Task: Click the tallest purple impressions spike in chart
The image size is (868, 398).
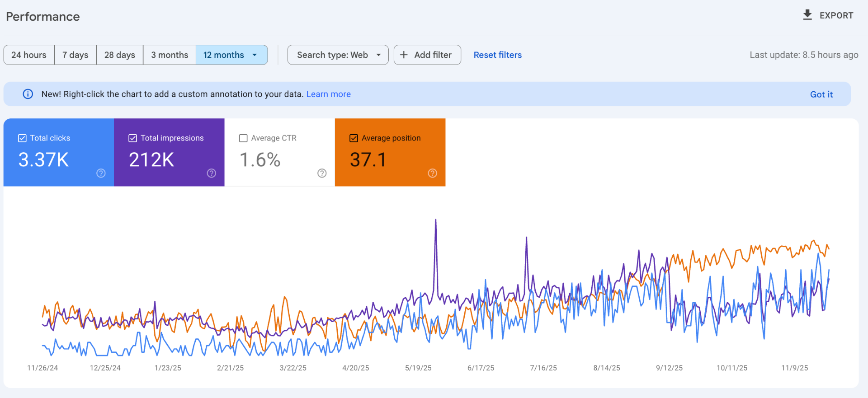Action: [x=436, y=221]
